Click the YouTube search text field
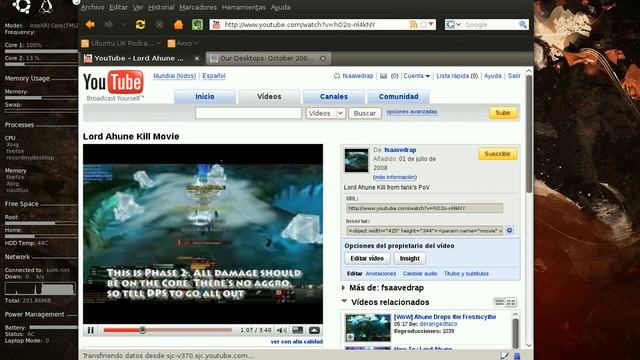This screenshot has height=360, width=640. point(248,113)
